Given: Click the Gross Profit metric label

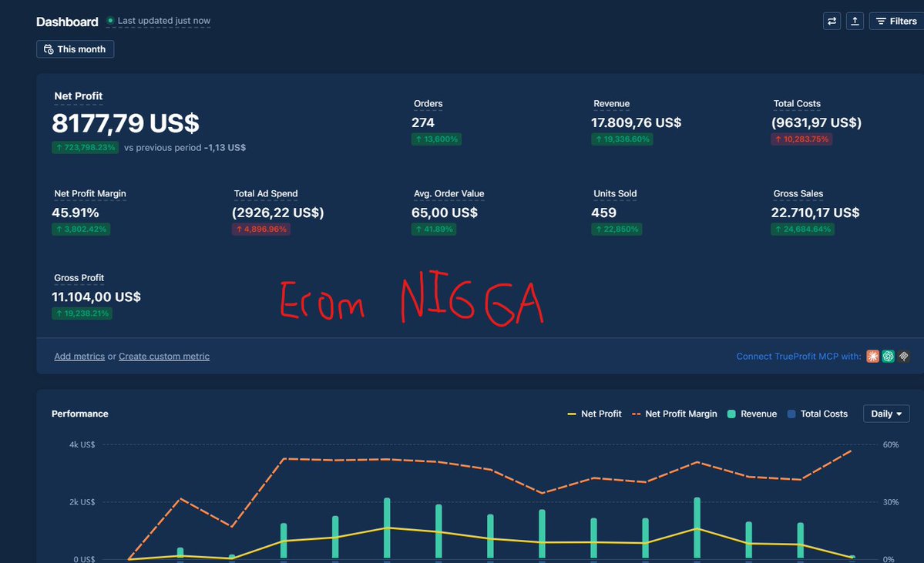Looking at the screenshot, I should tap(79, 278).
